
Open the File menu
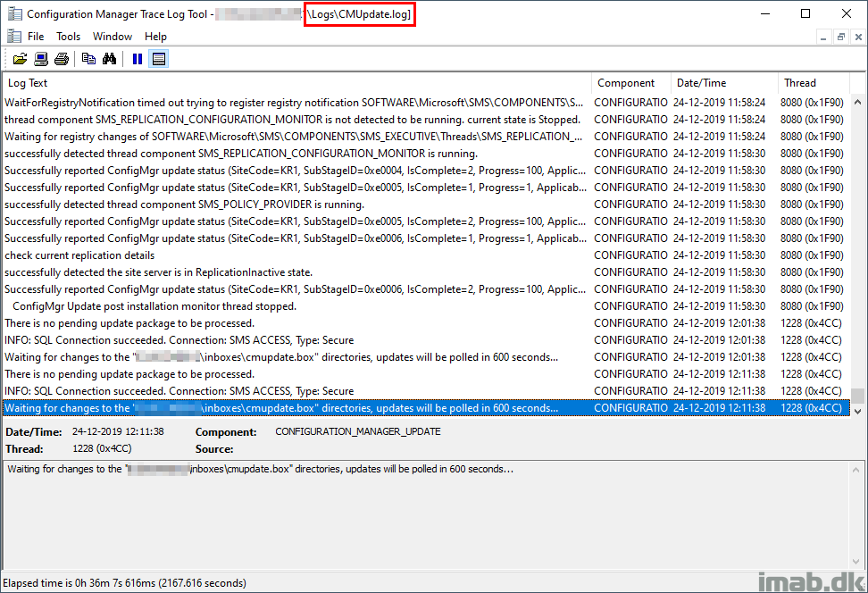click(36, 37)
